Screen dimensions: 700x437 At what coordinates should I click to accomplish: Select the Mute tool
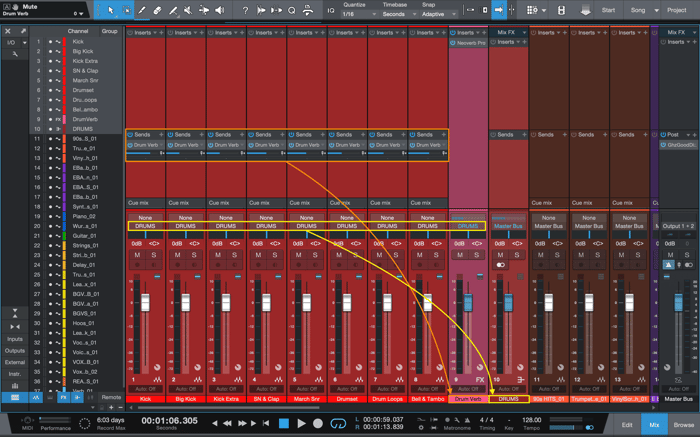[x=188, y=10]
